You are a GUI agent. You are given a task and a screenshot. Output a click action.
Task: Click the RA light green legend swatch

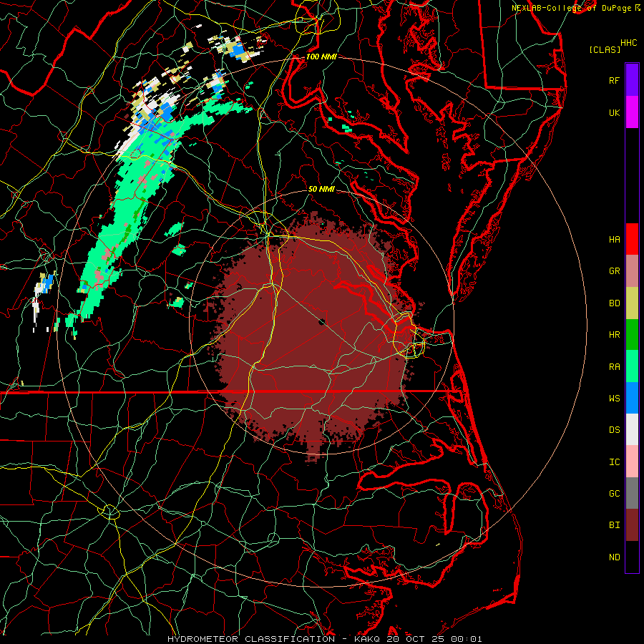(632, 366)
